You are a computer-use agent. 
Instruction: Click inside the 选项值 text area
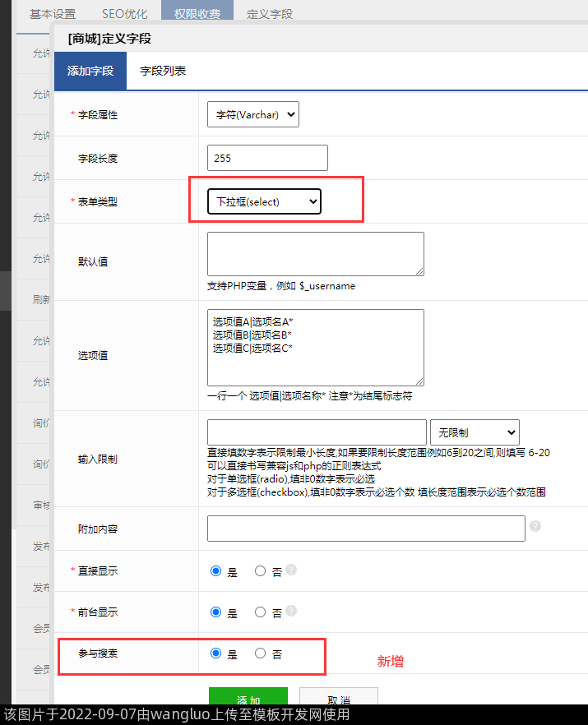(x=315, y=347)
